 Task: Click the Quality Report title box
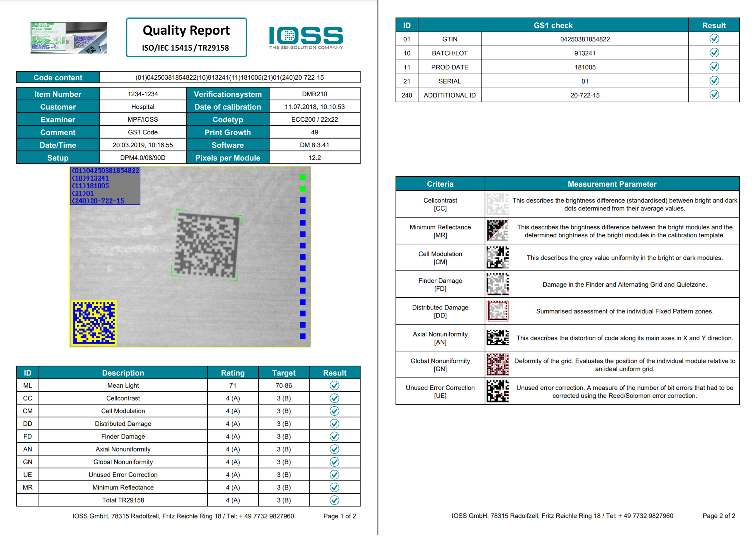(x=186, y=38)
